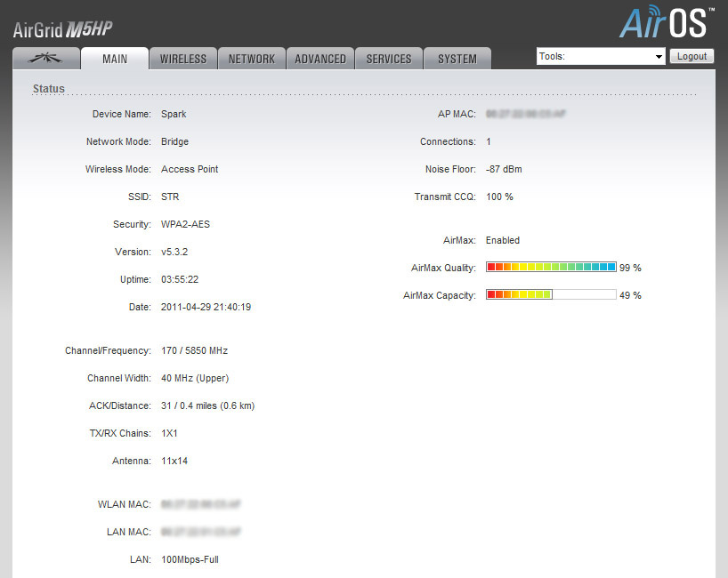Click the AirOS logo

coord(667,22)
